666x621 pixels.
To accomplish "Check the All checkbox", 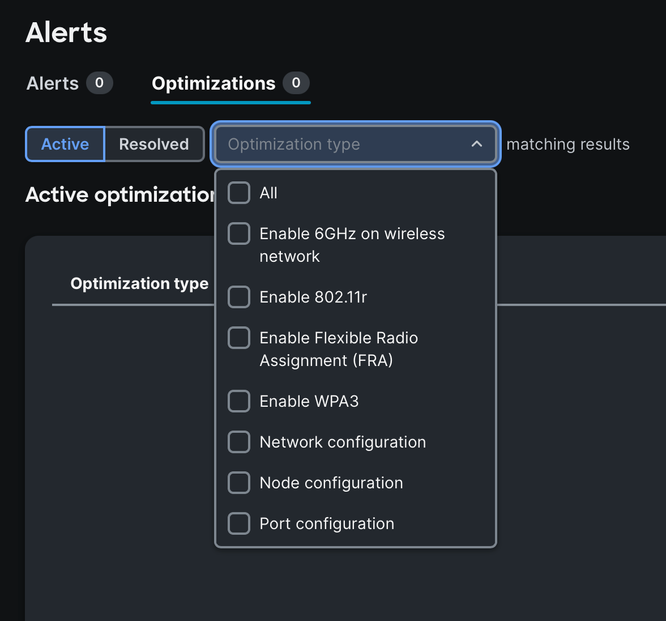I will pos(239,193).
